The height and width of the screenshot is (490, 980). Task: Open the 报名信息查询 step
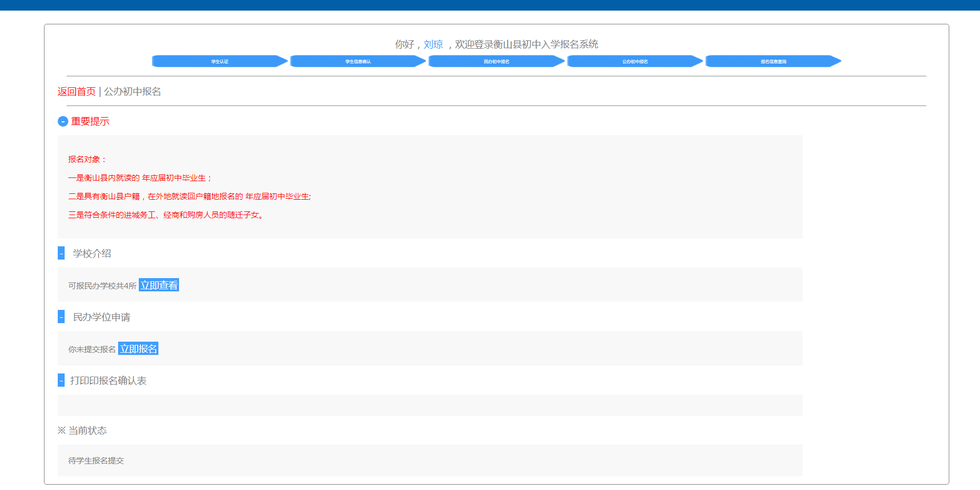pos(773,61)
